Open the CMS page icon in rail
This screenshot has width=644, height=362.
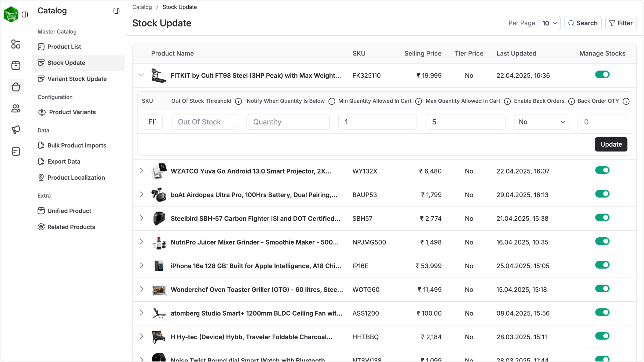click(16, 151)
